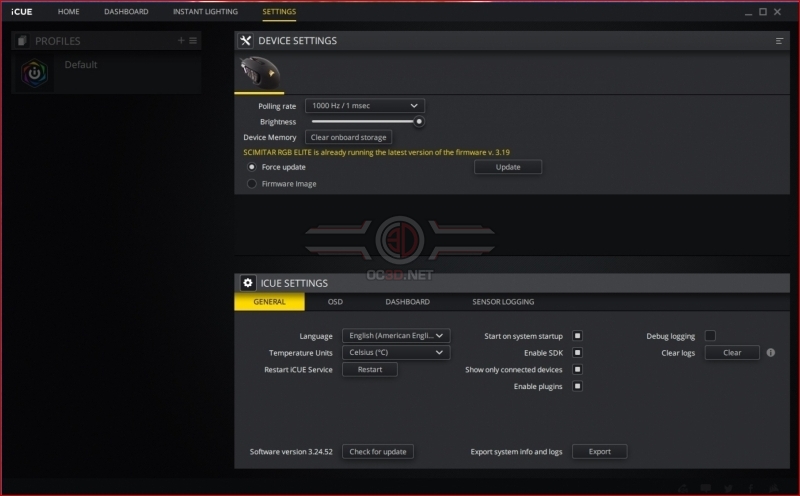800x496 pixels.
Task: Open the Corsair sails logo link
Action: [774, 489]
